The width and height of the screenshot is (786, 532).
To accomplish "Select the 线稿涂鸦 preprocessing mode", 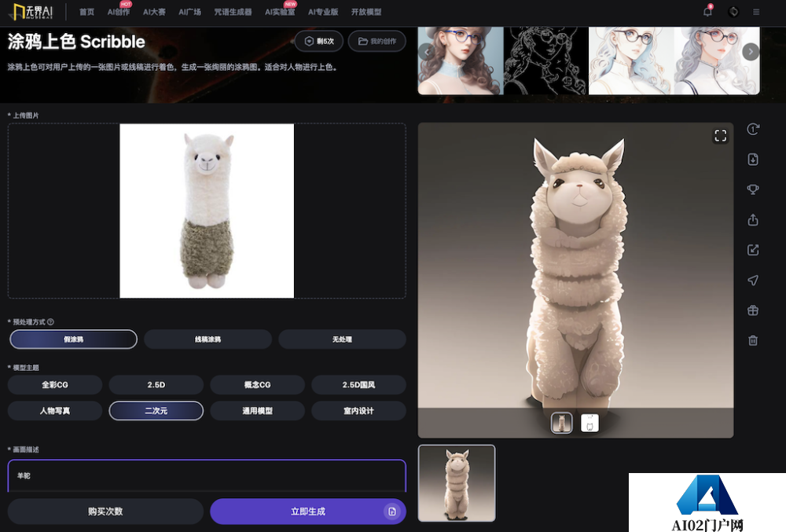I will [208, 339].
